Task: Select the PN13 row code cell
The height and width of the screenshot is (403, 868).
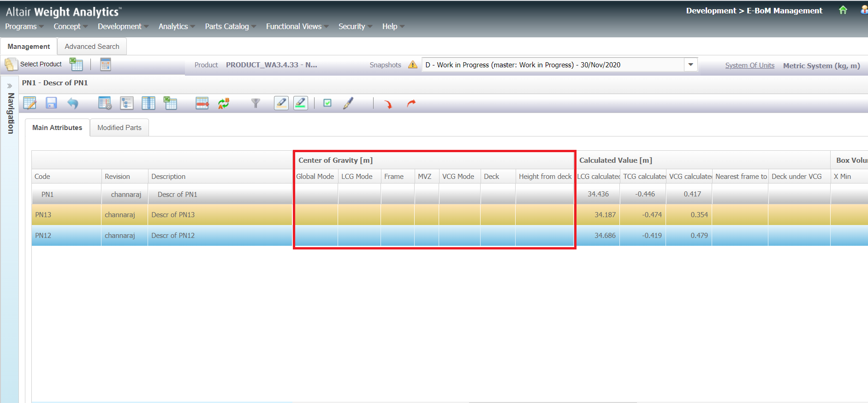Action: tap(43, 215)
